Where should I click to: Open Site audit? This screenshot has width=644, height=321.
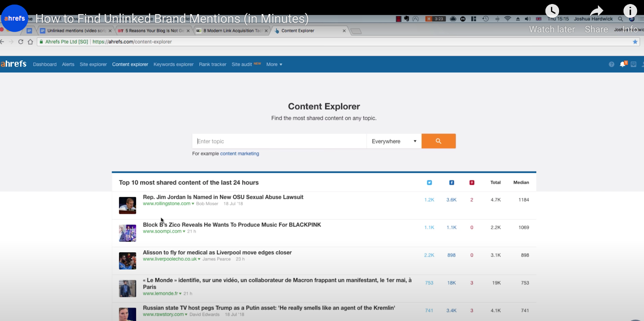tap(242, 64)
